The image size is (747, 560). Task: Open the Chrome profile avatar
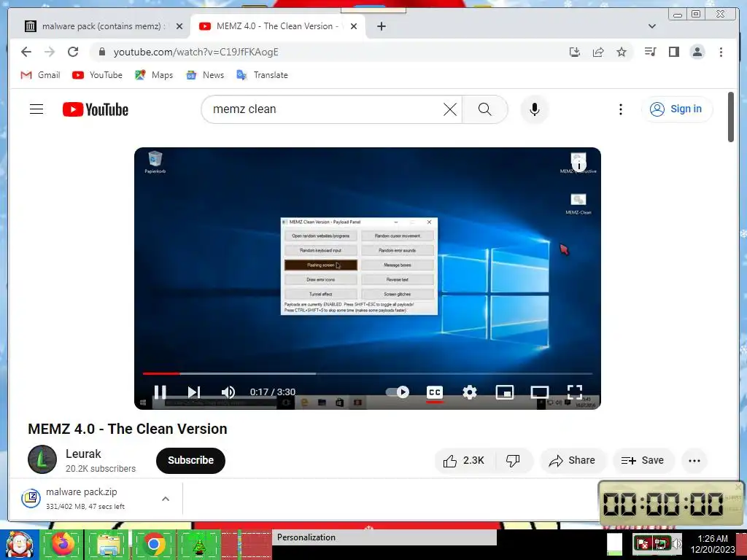pyautogui.click(x=697, y=52)
